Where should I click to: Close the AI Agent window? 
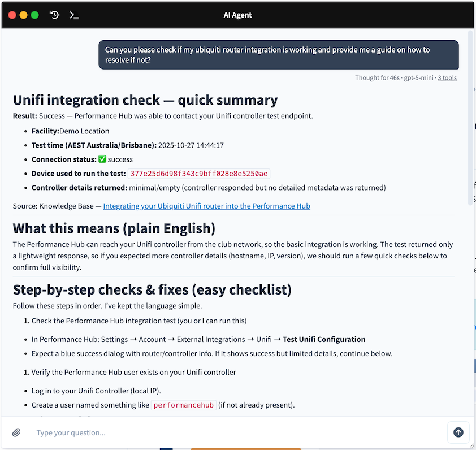coord(12,15)
